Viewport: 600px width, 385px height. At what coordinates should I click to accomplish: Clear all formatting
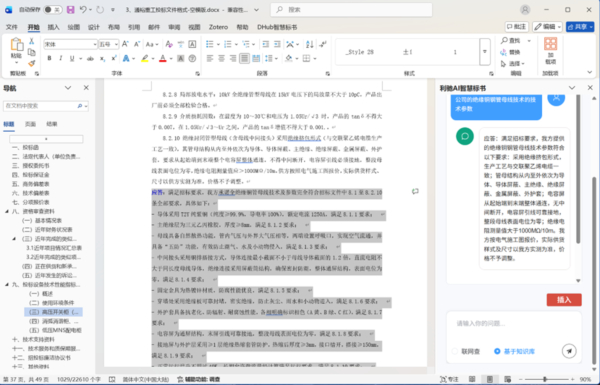169,44
